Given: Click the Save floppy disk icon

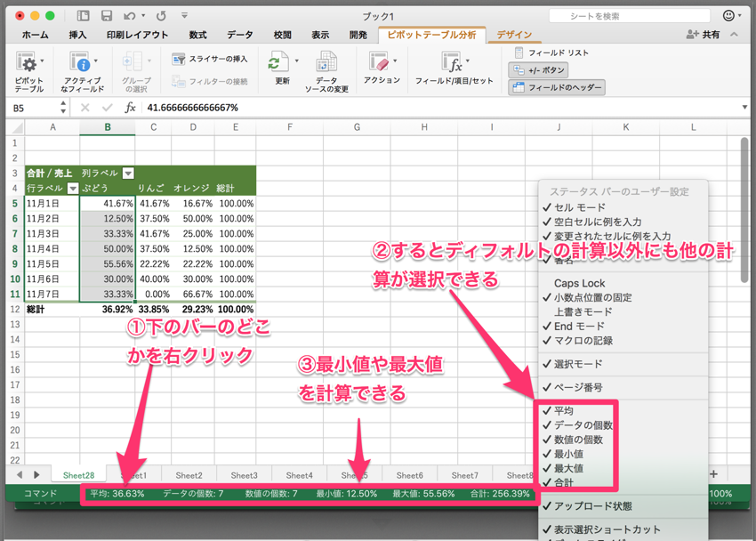Looking at the screenshot, I should click(107, 16).
